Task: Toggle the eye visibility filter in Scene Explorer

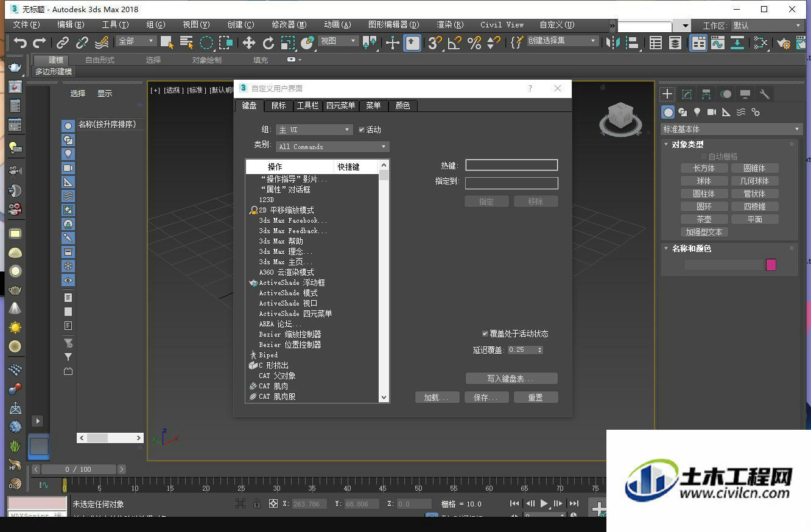Action: click(68, 280)
